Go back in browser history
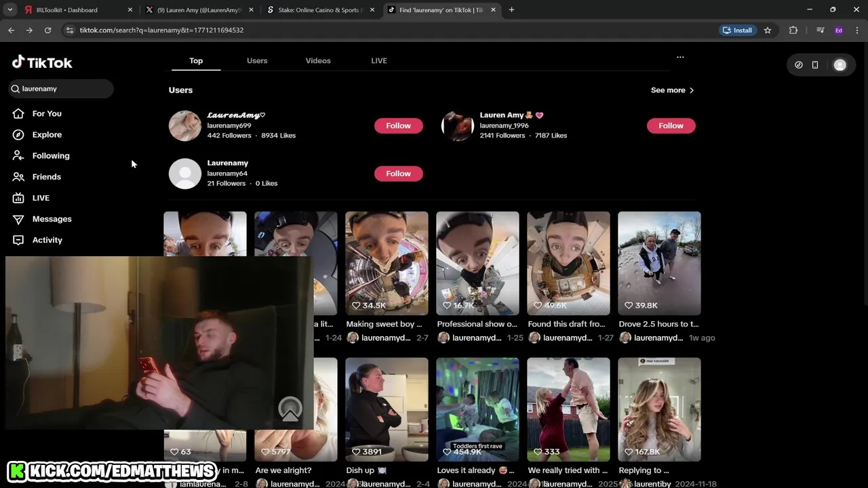868x488 pixels. [x=12, y=30]
